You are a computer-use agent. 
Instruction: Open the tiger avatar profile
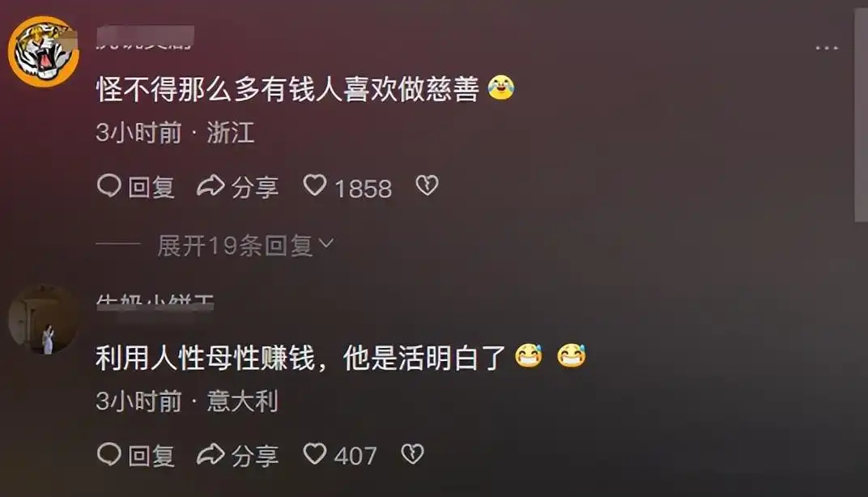(x=43, y=52)
